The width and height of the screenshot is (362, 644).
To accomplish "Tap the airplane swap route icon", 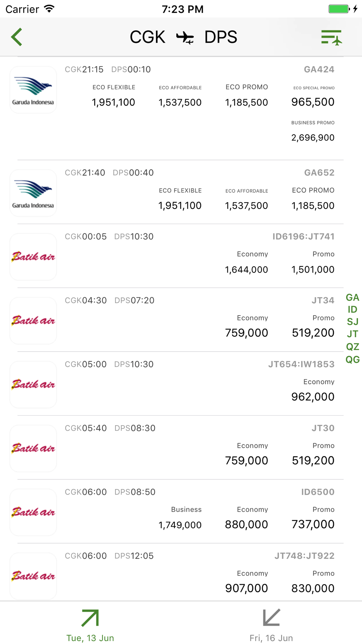I will [185, 37].
